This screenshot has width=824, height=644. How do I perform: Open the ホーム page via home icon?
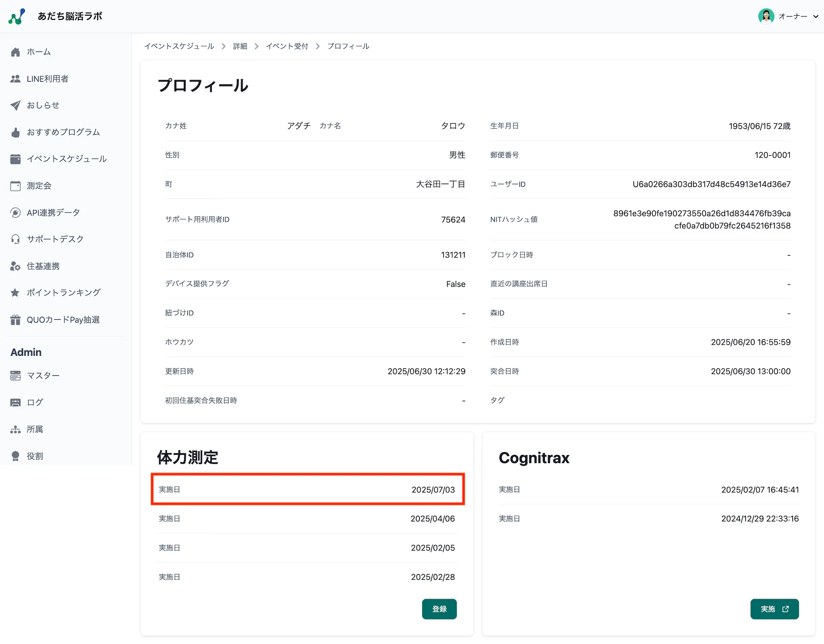tap(16, 52)
